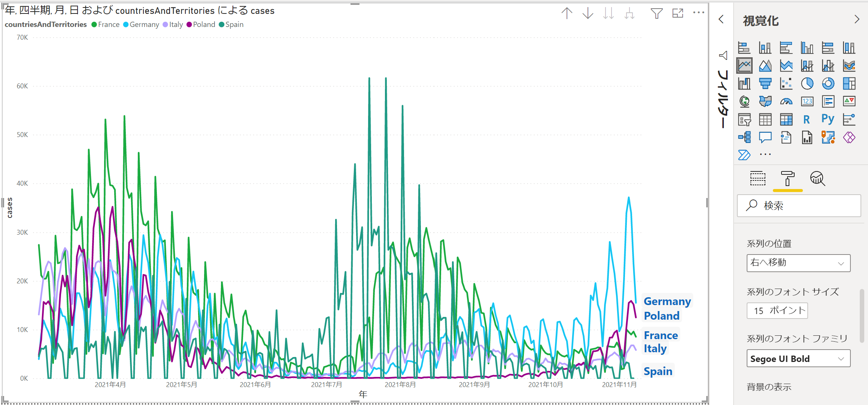Select the pie chart visualization icon
The height and width of the screenshot is (405, 868).
807,83
